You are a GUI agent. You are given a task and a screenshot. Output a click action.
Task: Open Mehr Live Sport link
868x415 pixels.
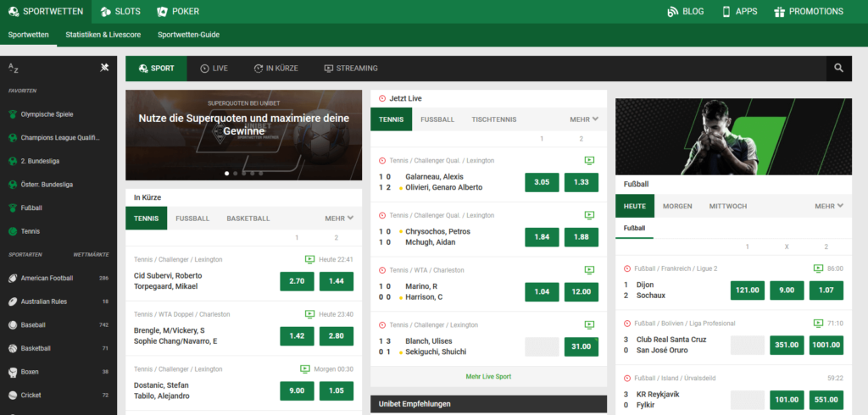pyautogui.click(x=488, y=376)
